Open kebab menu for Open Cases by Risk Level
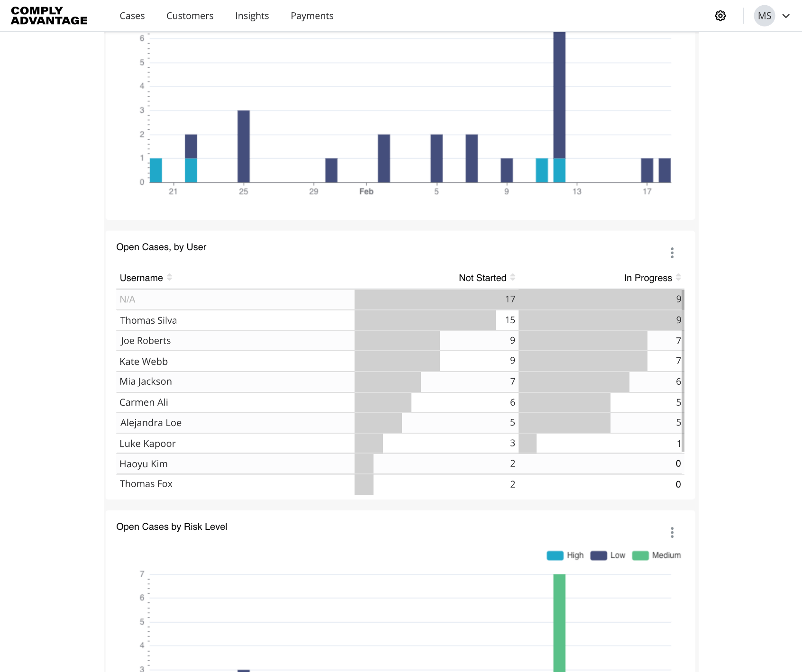 tap(672, 532)
